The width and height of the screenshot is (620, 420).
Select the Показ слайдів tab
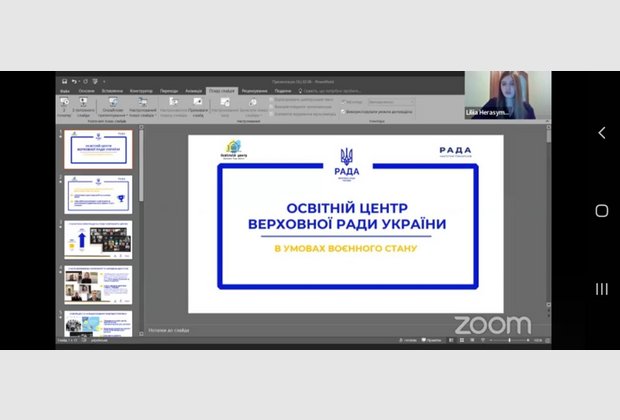coord(222,91)
